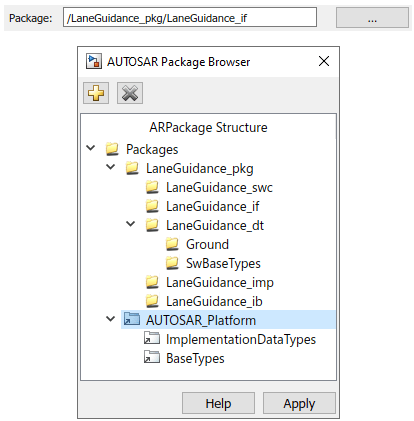Click the Help button
Screen dimensions: 414x421
tap(218, 403)
